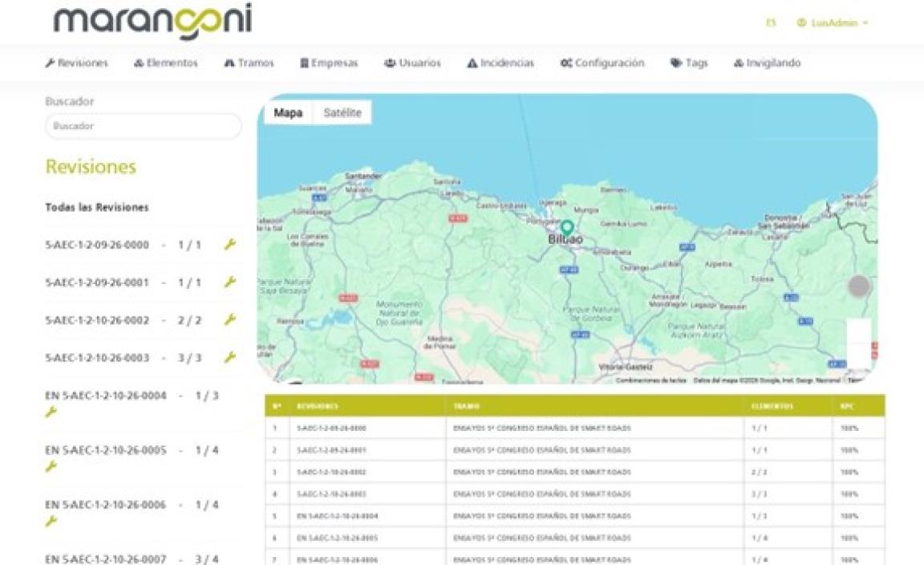This screenshot has height=565, width=924.
Task: Open the Usuarios section
Action: click(x=412, y=63)
